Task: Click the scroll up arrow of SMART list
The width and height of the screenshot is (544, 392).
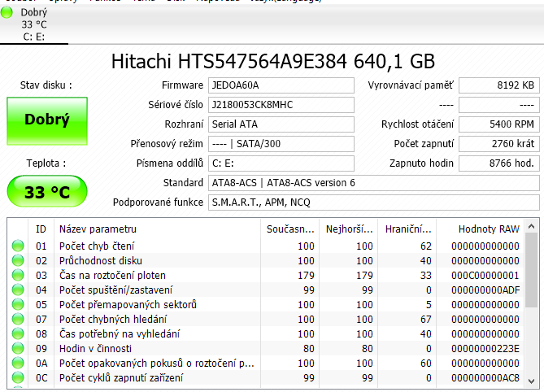Action: coord(531,227)
